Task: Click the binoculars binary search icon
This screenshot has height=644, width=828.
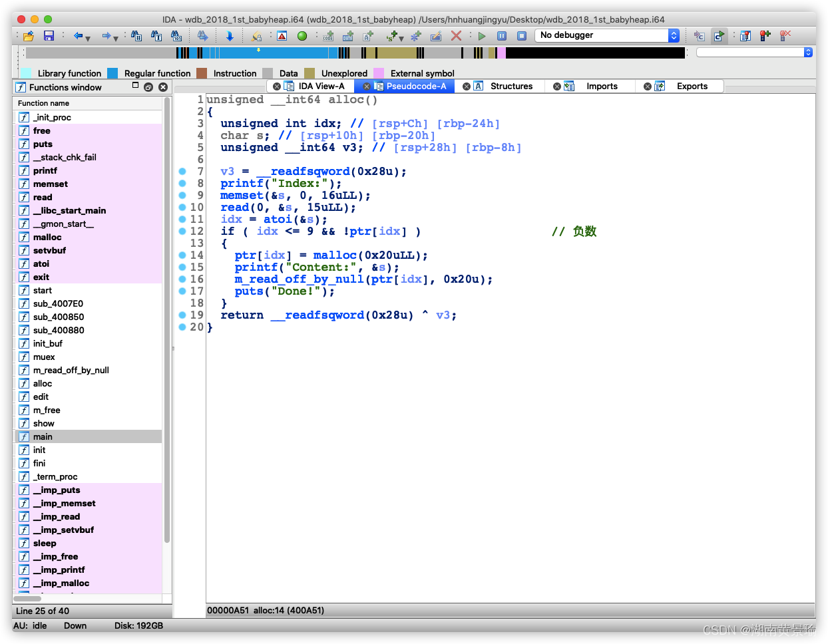Action: click(x=176, y=36)
